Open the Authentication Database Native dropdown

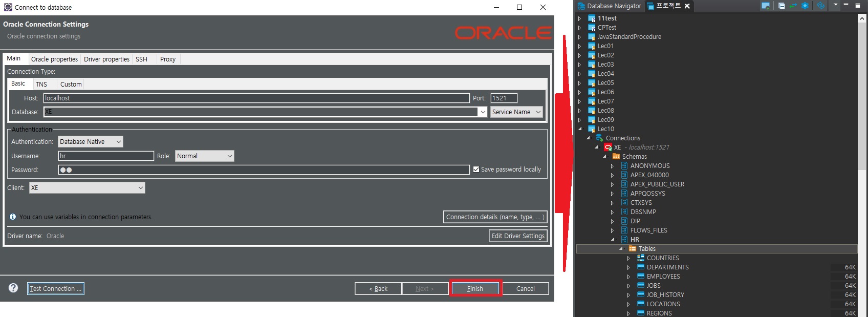[x=90, y=142]
